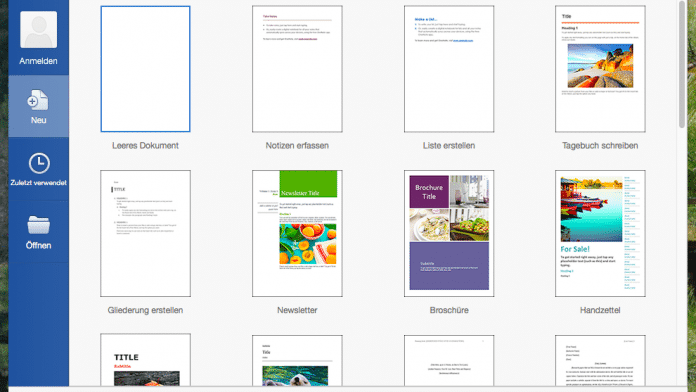
Task: Choose the Gliederung erstellen template thumbnail
Action: point(146,234)
